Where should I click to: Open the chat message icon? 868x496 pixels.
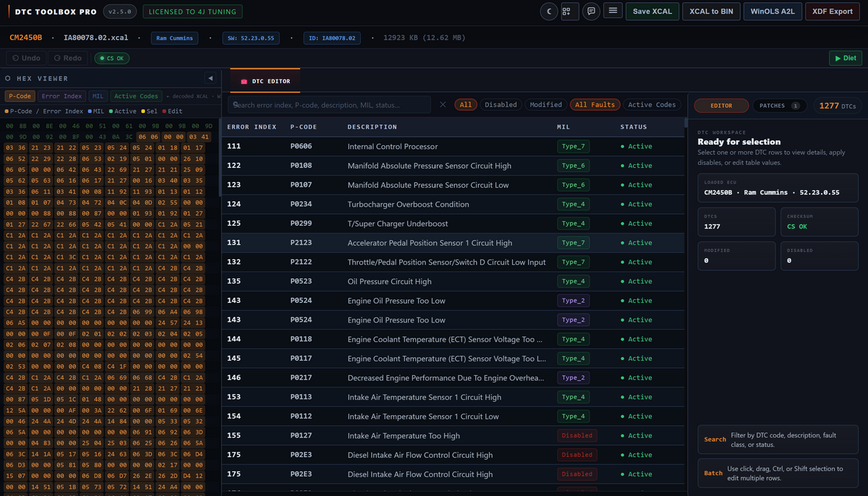pos(591,11)
